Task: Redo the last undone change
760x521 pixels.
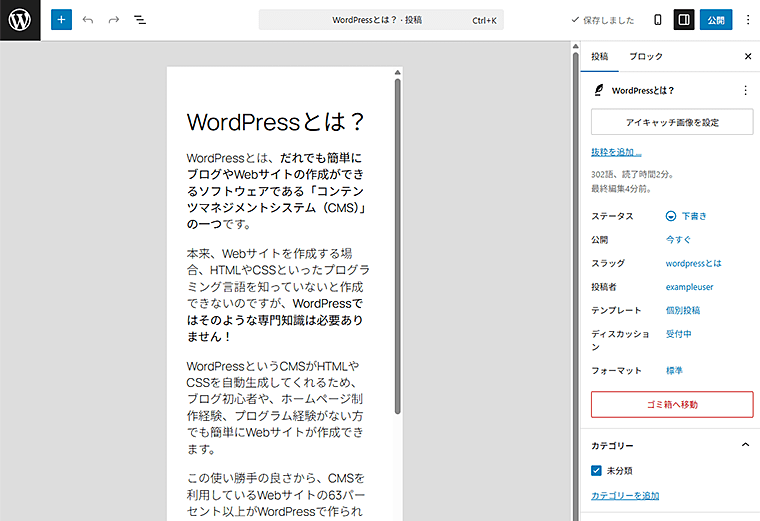Action: (114, 20)
